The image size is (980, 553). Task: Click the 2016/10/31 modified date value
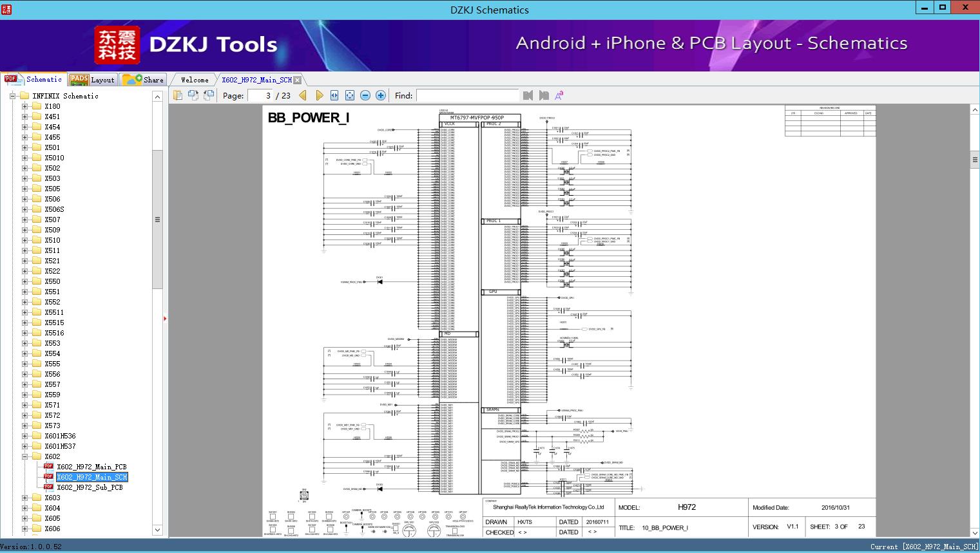click(x=836, y=507)
